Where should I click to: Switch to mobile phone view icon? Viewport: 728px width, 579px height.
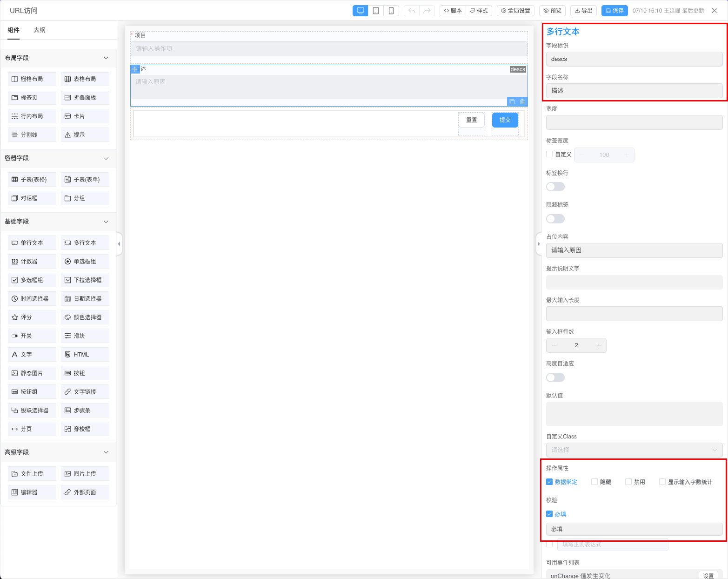[x=391, y=11]
